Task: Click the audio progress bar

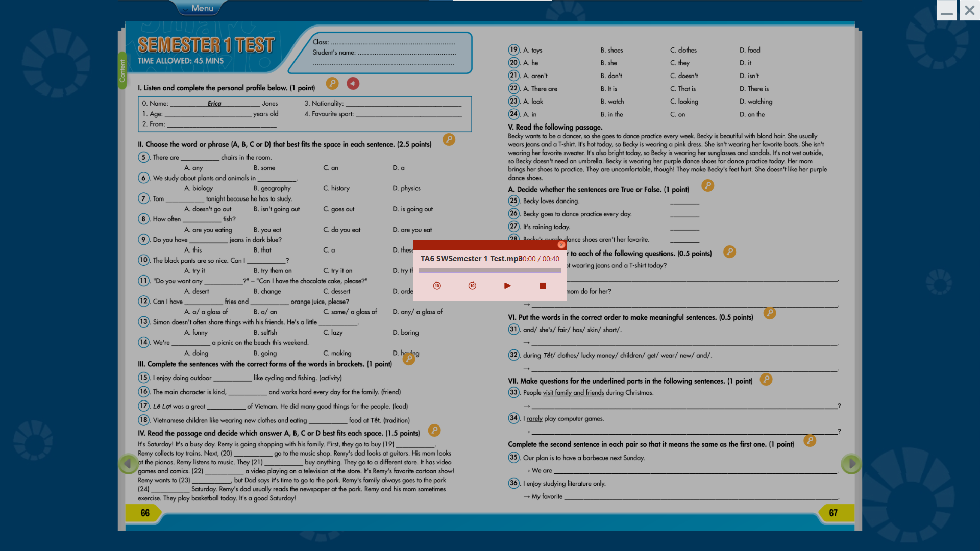Action: point(490,270)
